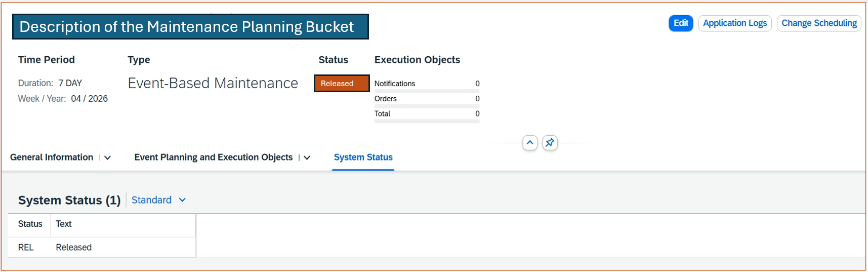Viewport: 868px width, 272px height.
Task: Select the General Information tab
Action: [x=52, y=158]
